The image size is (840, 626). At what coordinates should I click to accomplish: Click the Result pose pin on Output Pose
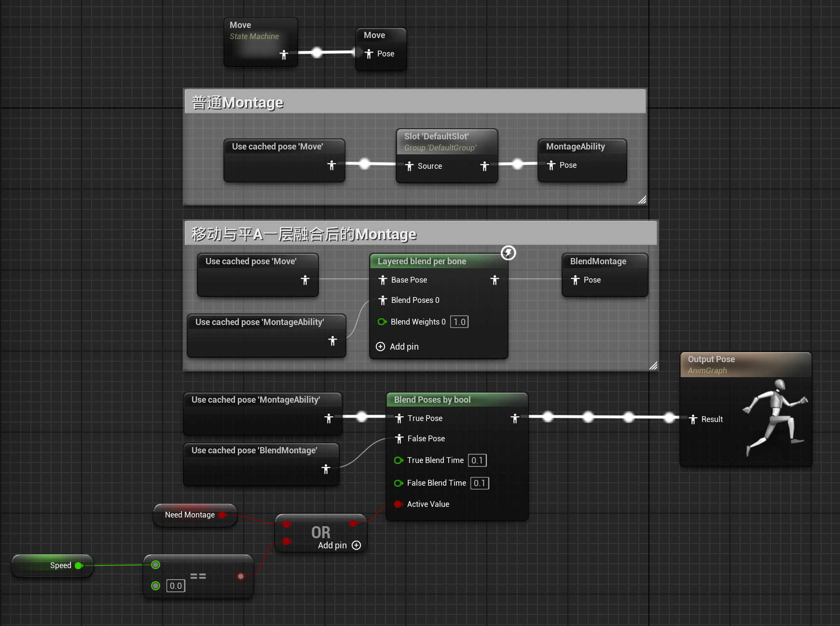(x=693, y=419)
